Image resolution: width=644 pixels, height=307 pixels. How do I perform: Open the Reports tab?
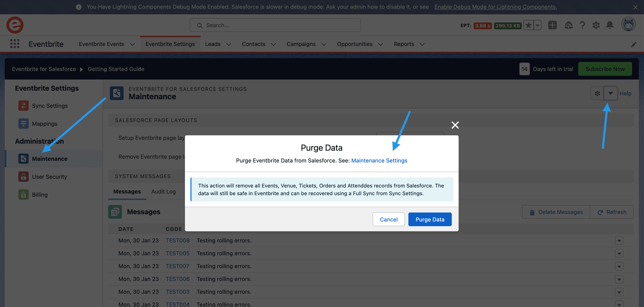404,44
